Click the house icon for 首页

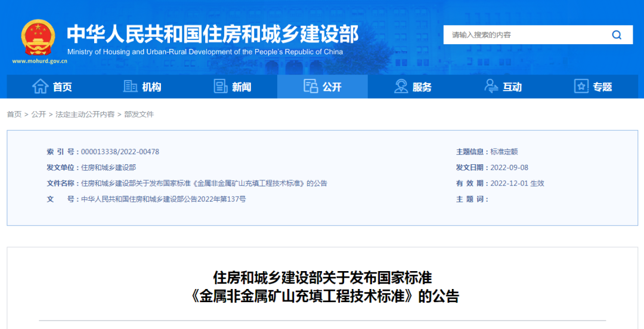pyautogui.click(x=40, y=87)
